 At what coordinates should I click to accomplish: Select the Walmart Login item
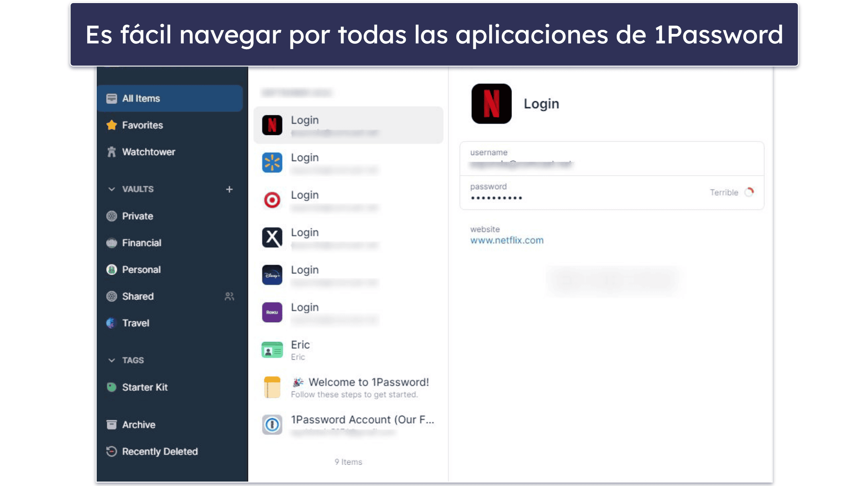(348, 163)
